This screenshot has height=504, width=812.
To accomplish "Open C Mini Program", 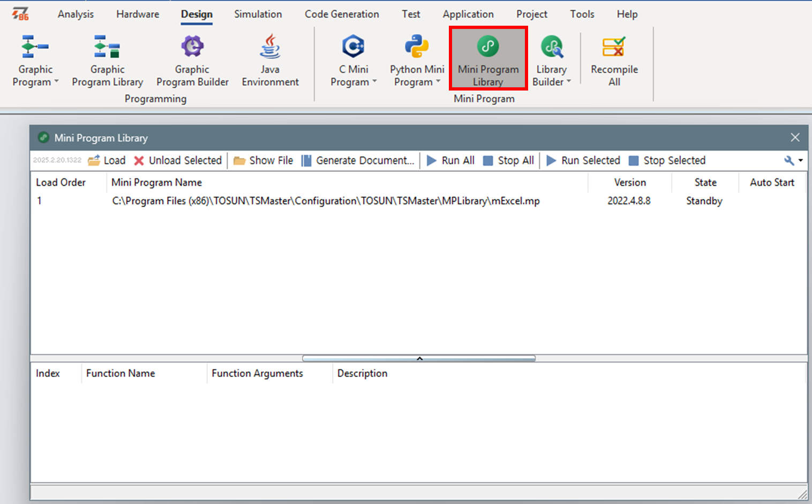I will click(x=354, y=61).
